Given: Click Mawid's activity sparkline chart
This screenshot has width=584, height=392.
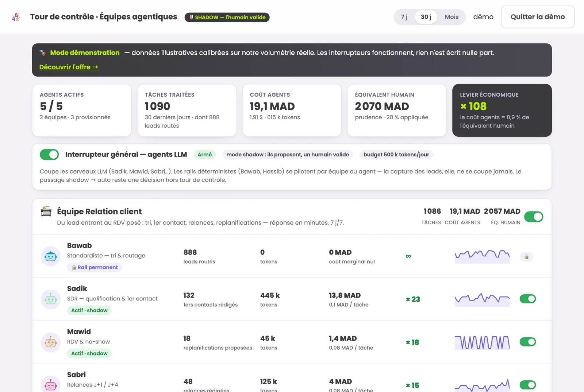Looking at the screenshot, I should 482,342.
